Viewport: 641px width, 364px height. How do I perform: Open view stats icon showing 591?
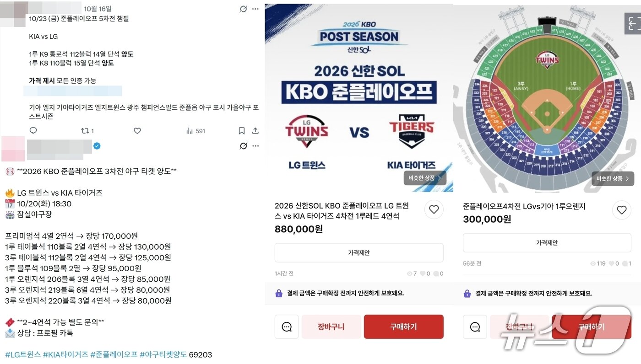click(x=196, y=131)
